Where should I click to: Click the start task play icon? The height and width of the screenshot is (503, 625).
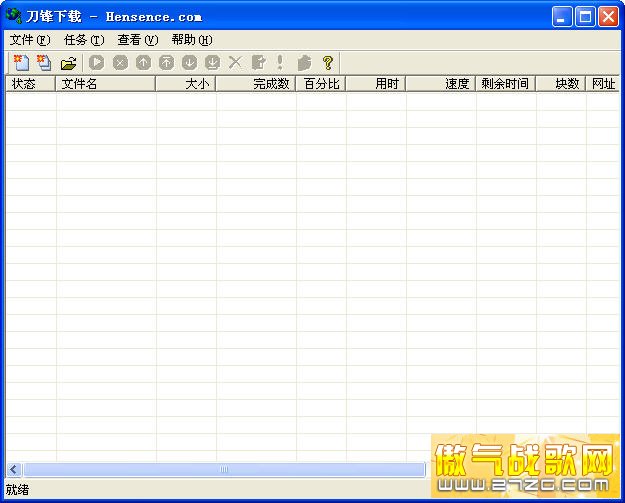(96, 63)
